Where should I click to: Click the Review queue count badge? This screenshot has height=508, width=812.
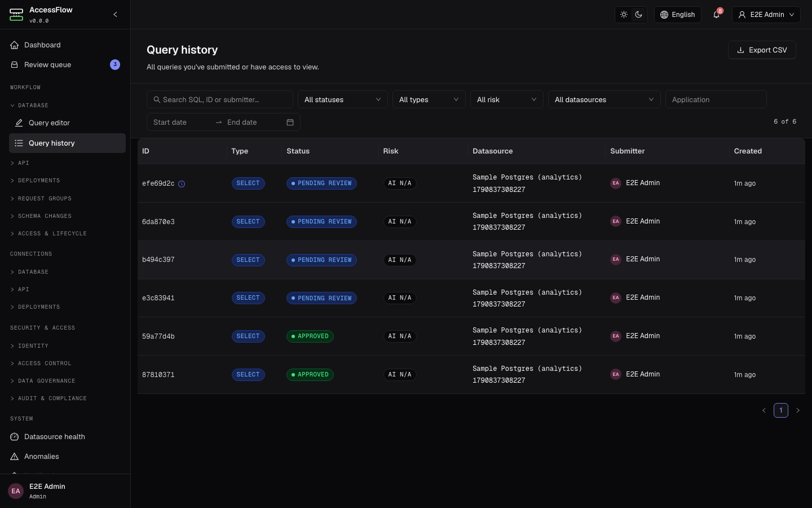click(115, 64)
